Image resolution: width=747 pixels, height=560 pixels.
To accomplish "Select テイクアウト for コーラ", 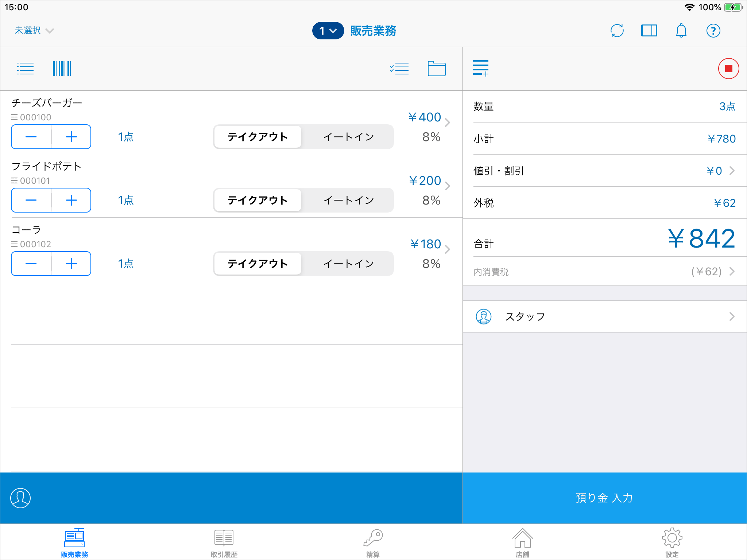I will 258,264.
